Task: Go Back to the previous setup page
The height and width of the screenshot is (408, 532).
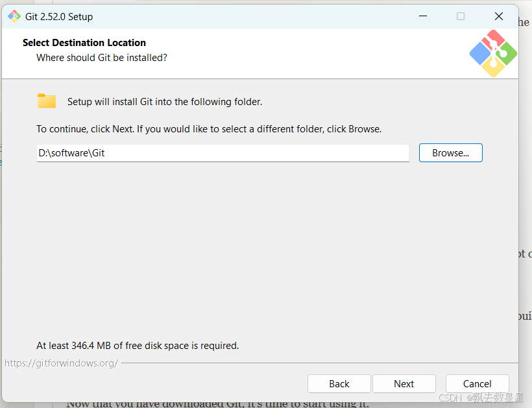Action: pos(339,383)
